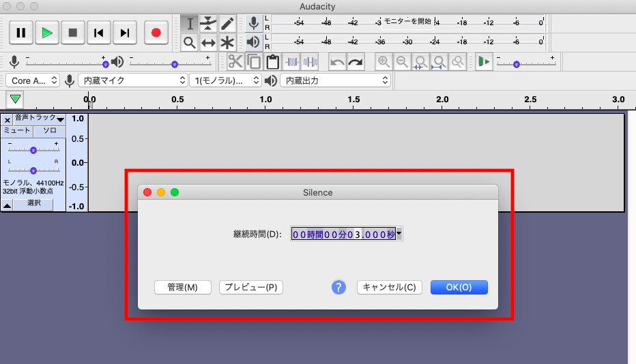Open the 内蔵マイク recording device dropdown
This screenshot has height=364, width=636.
point(132,80)
